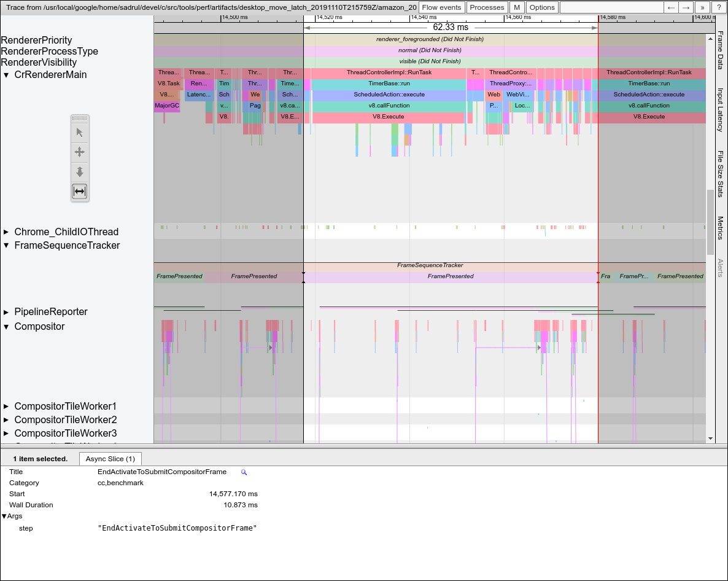Open the Input Latency side panel
This screenshot has height=581, width=728.
click(721, 110)
